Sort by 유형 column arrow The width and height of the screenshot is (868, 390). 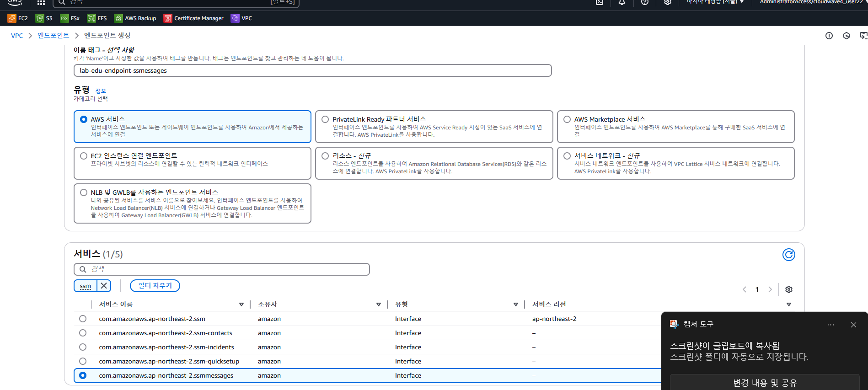516,305
